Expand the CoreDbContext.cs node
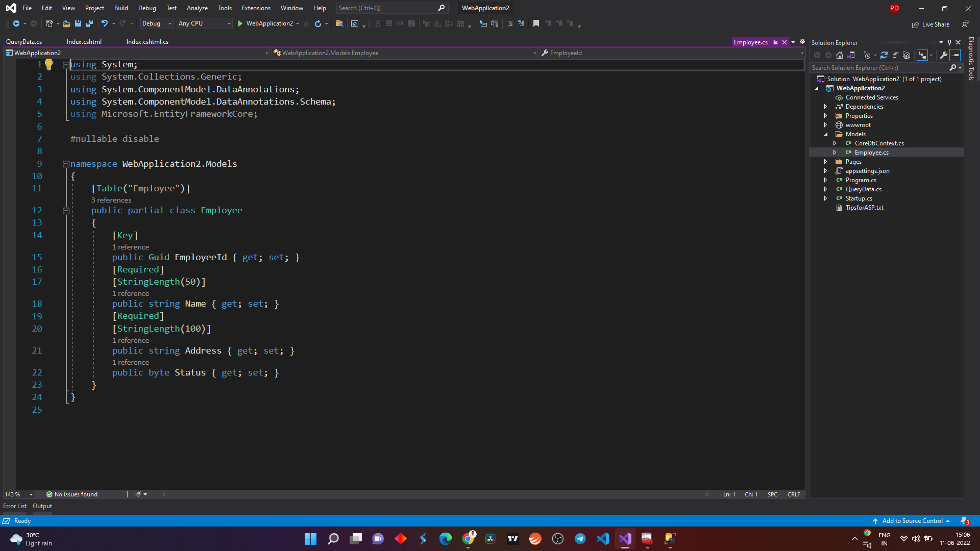 coord(835,143)
